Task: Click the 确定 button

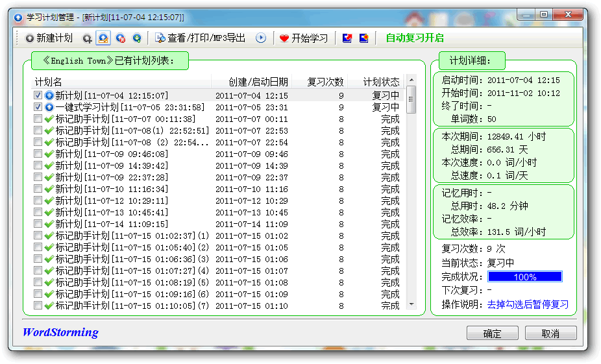Action: (x=492, y=334)
